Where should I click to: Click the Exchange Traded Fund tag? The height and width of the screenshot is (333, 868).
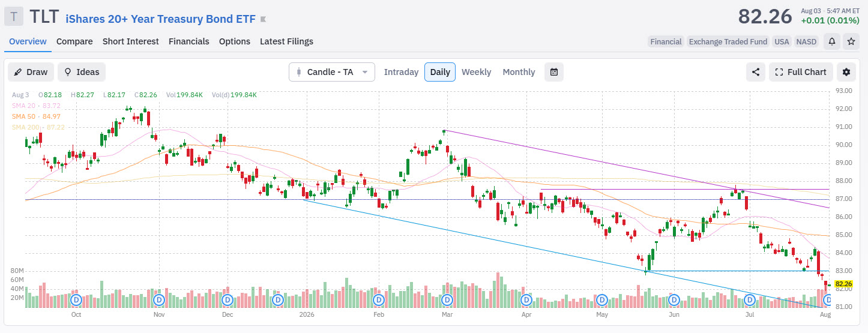coord(728,41)
